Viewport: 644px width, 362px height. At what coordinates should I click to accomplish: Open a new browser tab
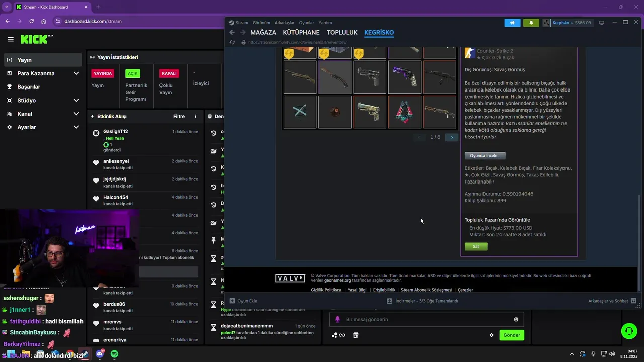click(x=98, y=7)
